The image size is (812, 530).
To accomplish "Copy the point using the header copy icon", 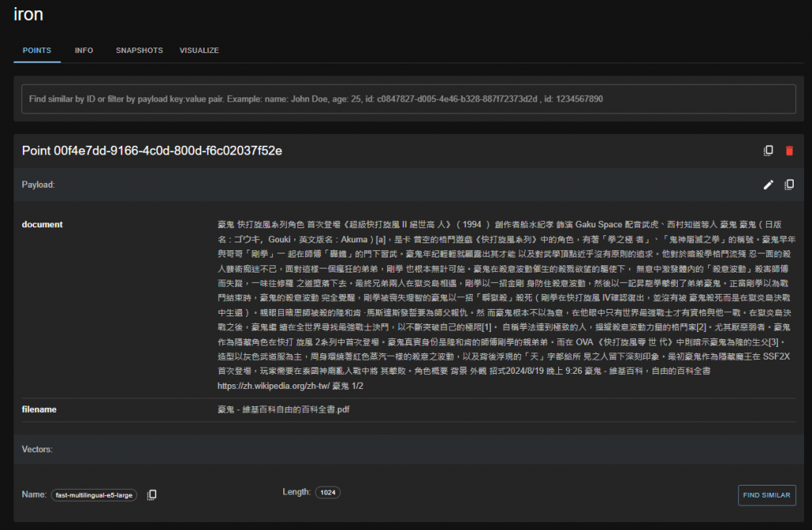I will click(x=768, y=151).
